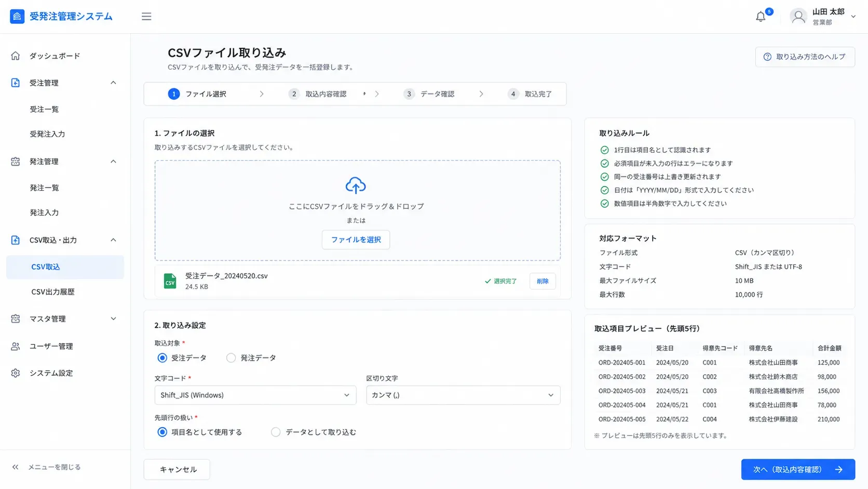Click the 合計金額 column header

pyautogui.click(x=830, y=348)
